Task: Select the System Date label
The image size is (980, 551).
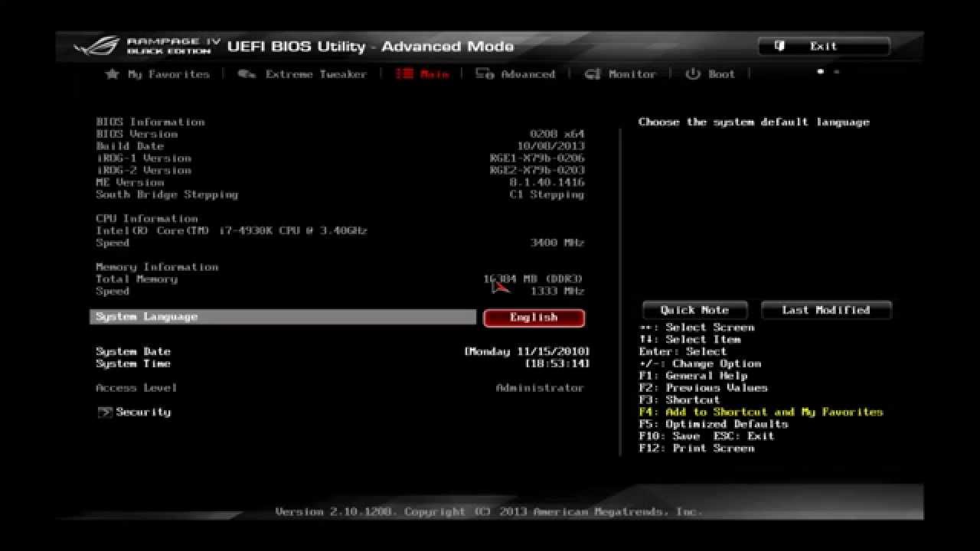Action: coord(133,352)
